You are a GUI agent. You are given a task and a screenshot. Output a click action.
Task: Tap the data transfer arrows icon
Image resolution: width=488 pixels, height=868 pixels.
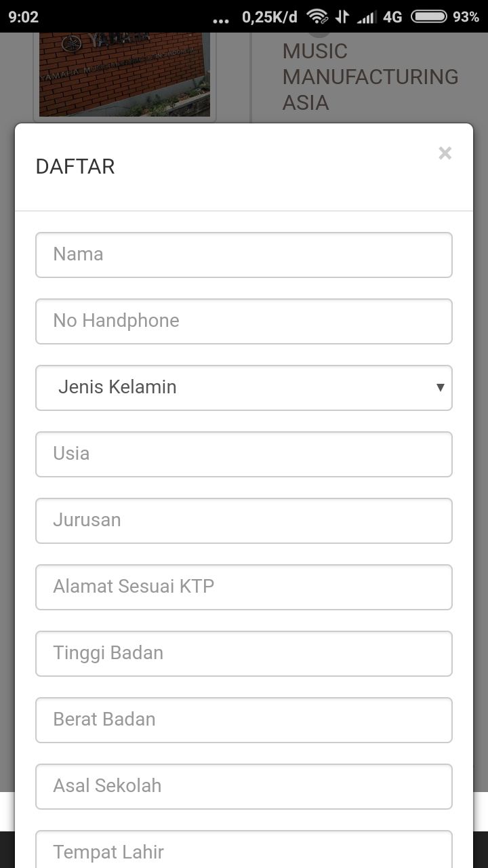click(x=342, y=17)
